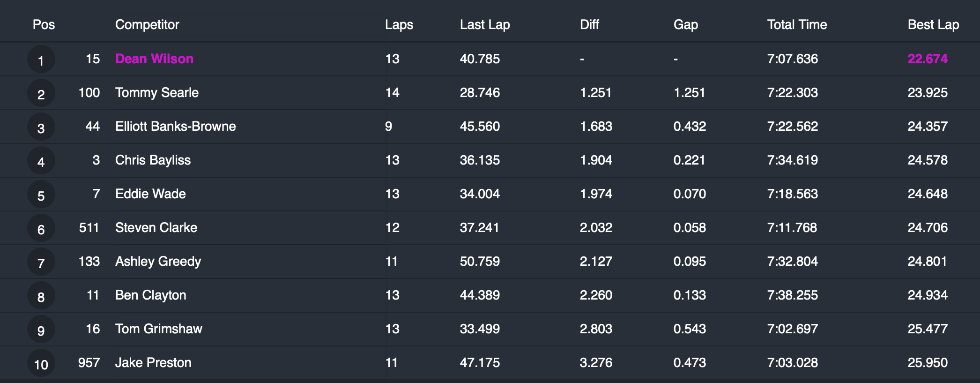Image resolution: width=980 pixels, height=383 pixels.
Task: Sort by the Competitor column header
Action: click(147, 24)
